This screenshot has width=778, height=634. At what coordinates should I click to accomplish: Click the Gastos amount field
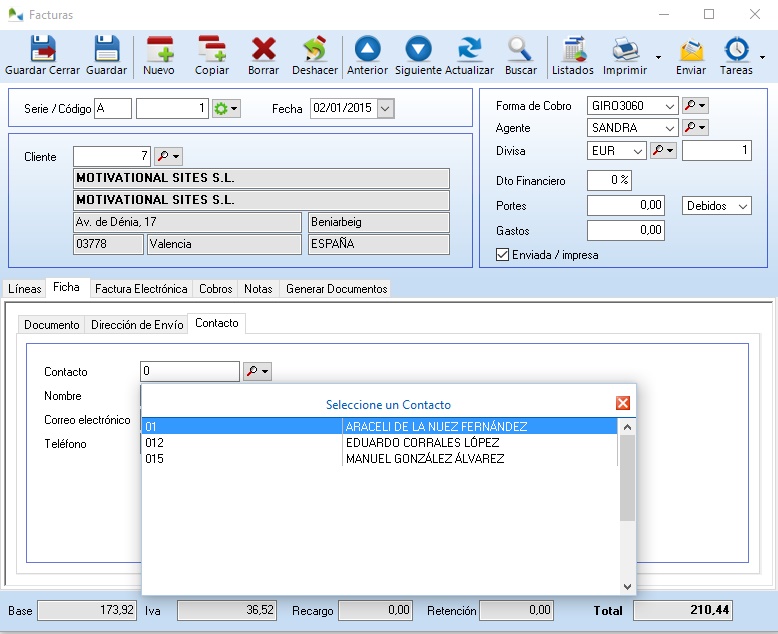click(626, 230)
